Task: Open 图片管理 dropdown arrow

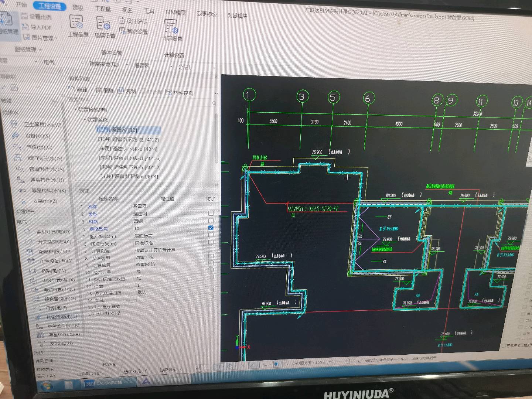Action: 57,38
